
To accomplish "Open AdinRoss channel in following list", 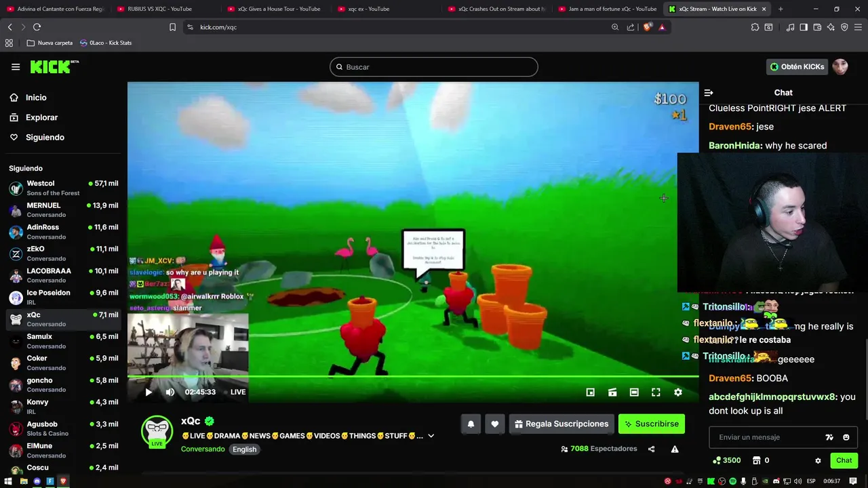I will click(x=63, y=232).
